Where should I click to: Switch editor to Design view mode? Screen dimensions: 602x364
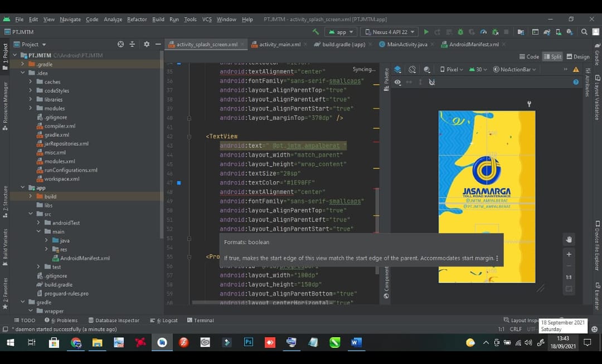pos(578,56)
